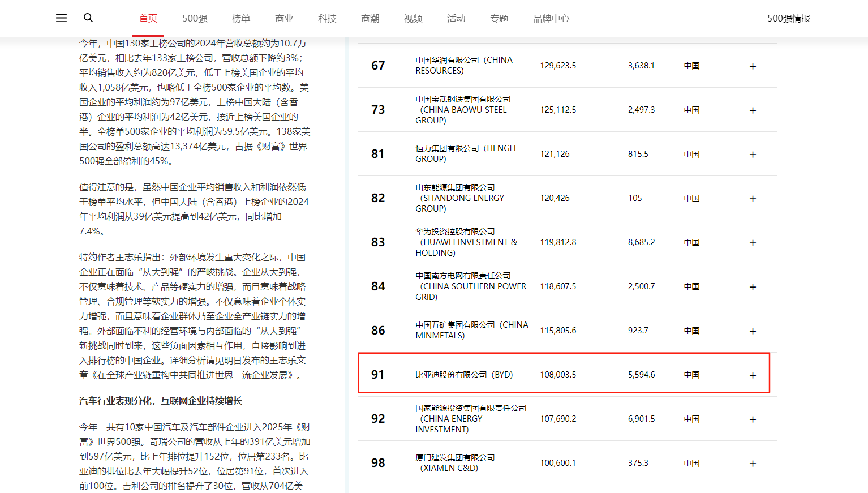Expand the Shandong Energy Group row
868x493 pixels.
tap(753, 199)
